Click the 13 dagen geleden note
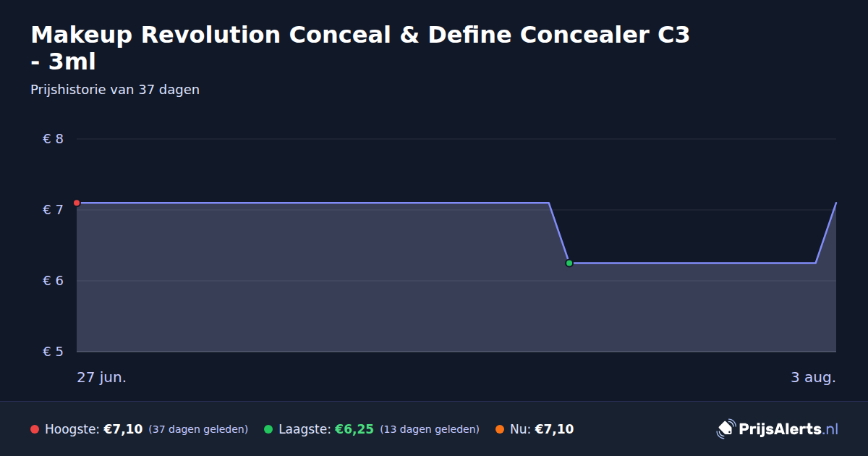 pyautogui.click(x=430, y=429)
